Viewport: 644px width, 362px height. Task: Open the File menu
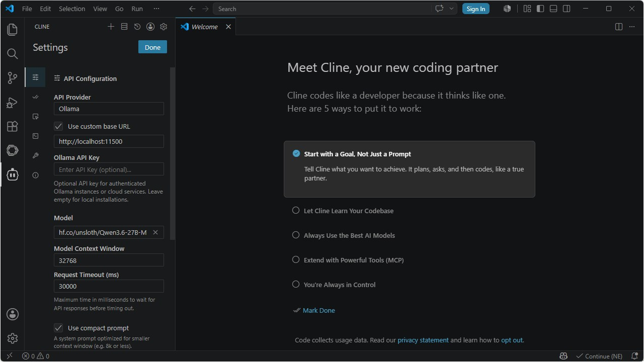coord(27,9)
